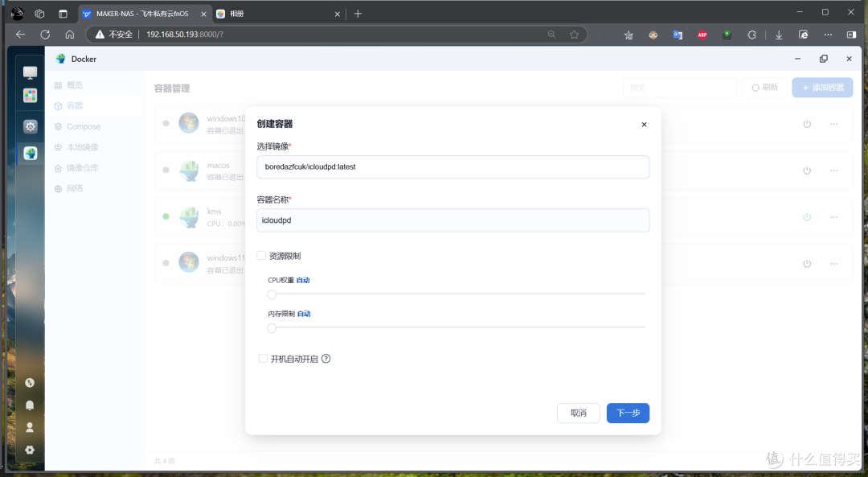
Task: Enable the 开机自动开启 auto-start checkbox
Action: coord(263,359)
